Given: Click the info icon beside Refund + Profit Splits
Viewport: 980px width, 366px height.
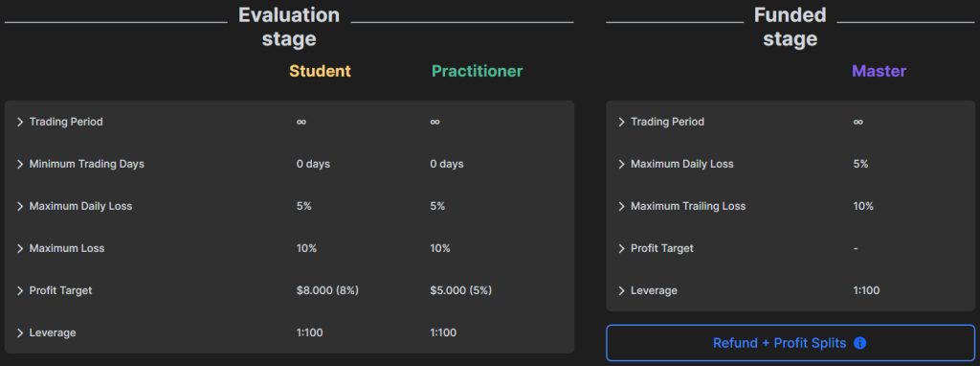Looking at the screenshot, I should 860,343.
